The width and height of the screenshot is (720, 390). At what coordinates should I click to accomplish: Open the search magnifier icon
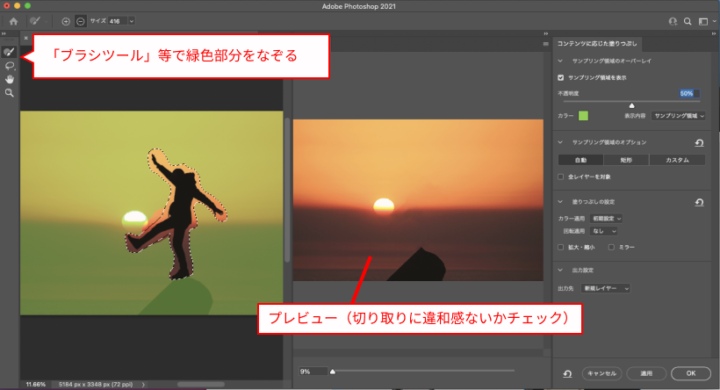[687, 21]
